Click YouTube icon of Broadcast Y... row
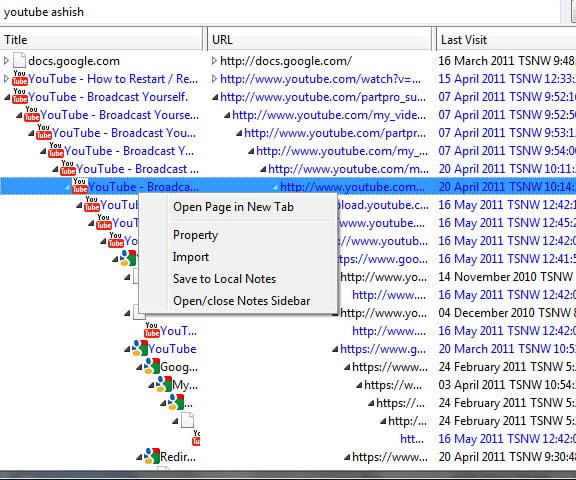The image size is (576, 480). click(x=56, y=150)
